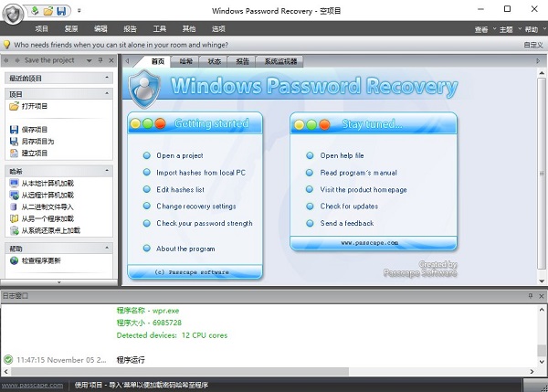Click remote computer icon for 从远程计算机加载
The width and height of the screenshot is (548, 392).
tap(14, 196)
